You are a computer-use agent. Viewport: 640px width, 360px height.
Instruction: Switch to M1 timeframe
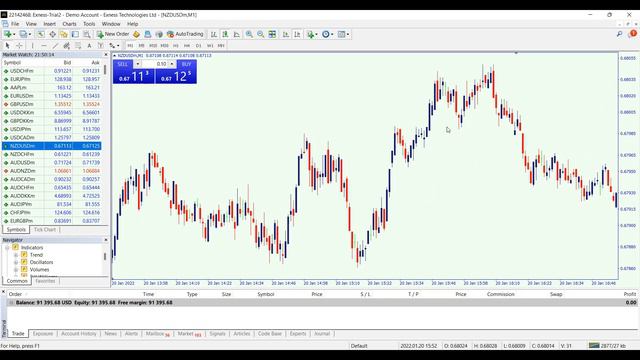click(x=130, y=46)
